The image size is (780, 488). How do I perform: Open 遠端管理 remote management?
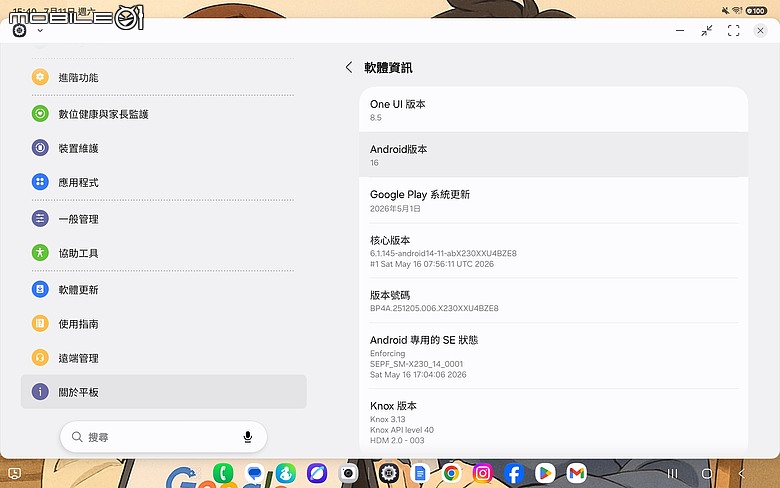163,358
